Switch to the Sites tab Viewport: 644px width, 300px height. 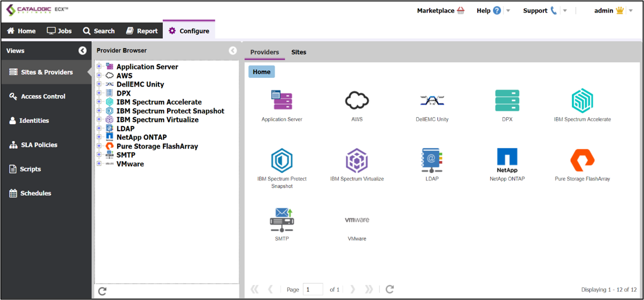pos(299,52)
